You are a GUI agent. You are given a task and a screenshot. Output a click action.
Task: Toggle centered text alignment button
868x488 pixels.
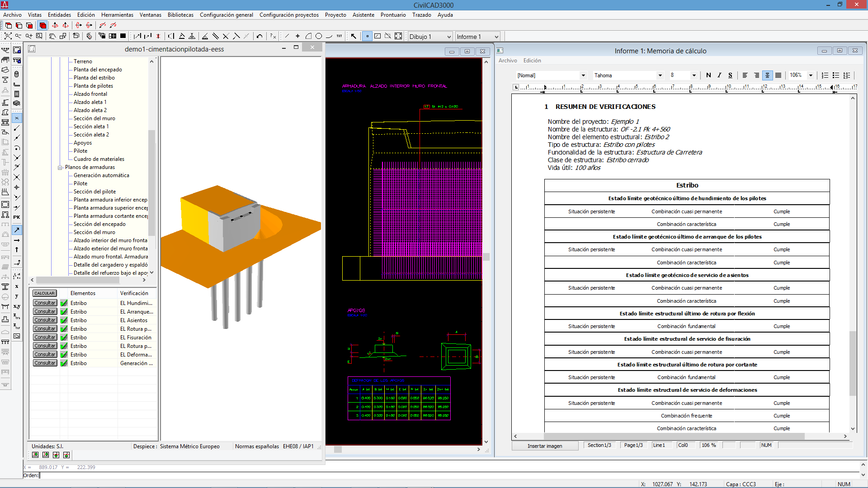point(767,75)
